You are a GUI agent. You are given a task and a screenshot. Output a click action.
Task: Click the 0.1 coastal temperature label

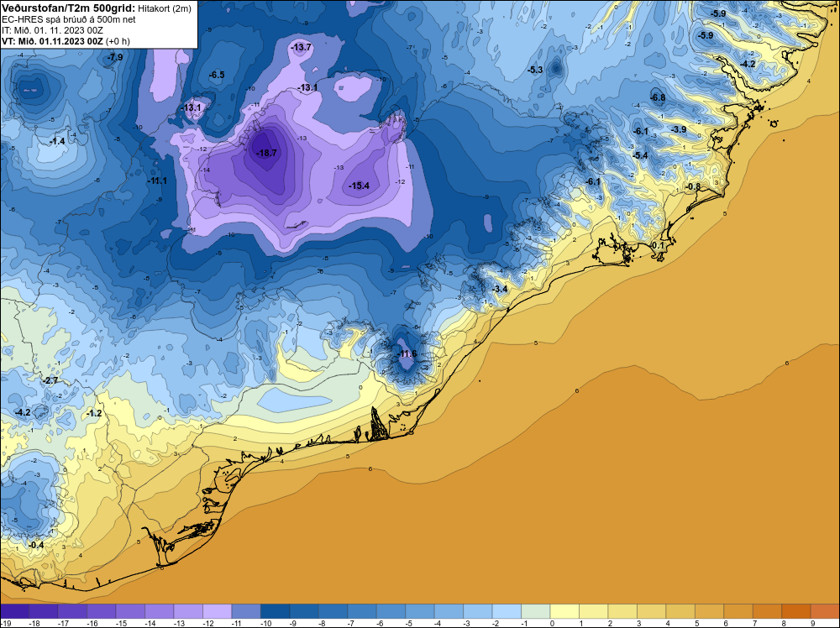(x=658, y=245)
